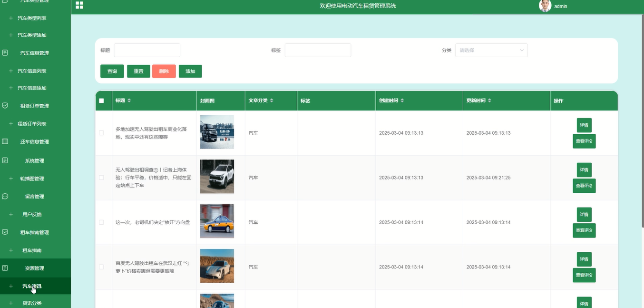Click the admin avatar picture

click(x=545, y=6)
